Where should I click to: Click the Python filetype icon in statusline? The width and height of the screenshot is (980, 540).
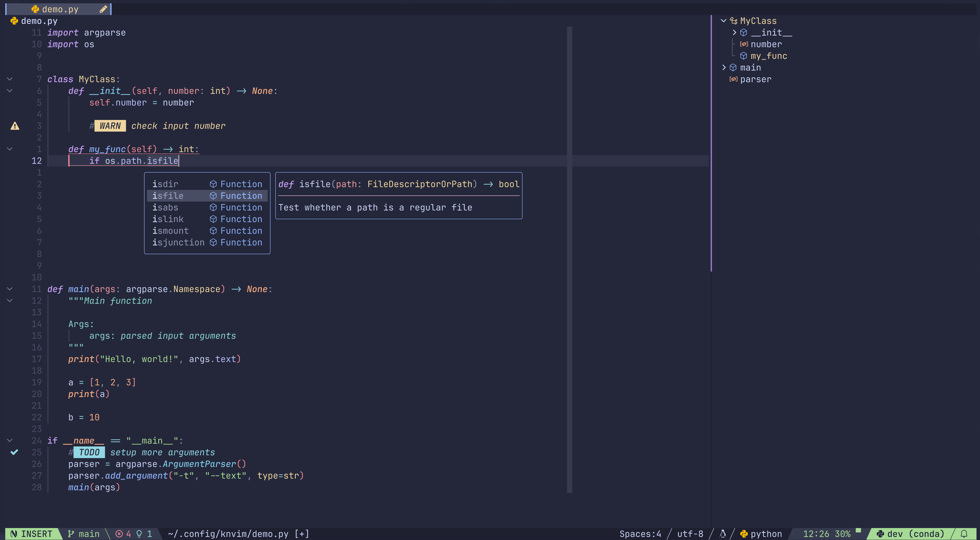point(744,534)
